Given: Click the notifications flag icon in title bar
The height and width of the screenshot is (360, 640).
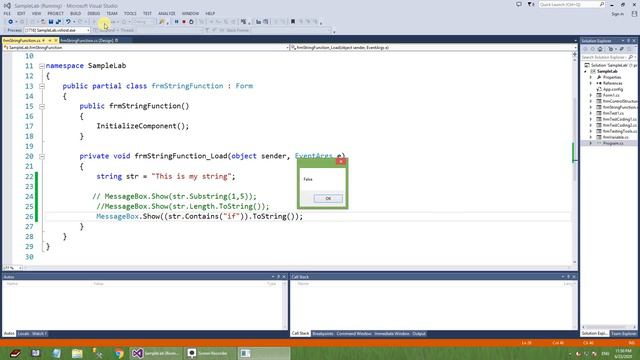Looking at the screenshot, I should pyautogui.click(x=531, y=4).
